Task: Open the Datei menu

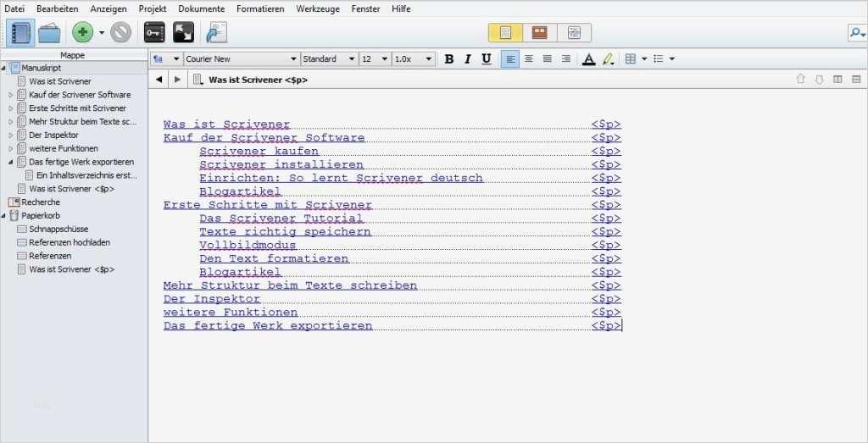Action: click(14, 8)
